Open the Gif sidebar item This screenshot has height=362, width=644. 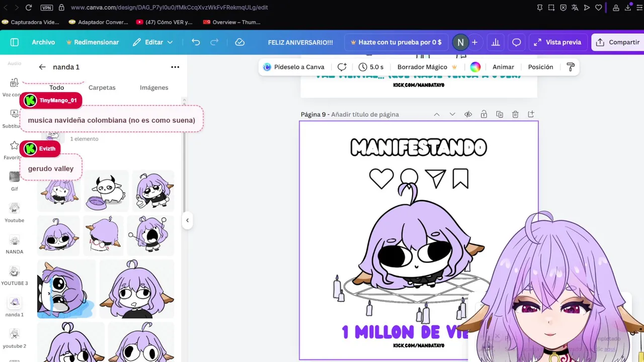coord(15,181)
